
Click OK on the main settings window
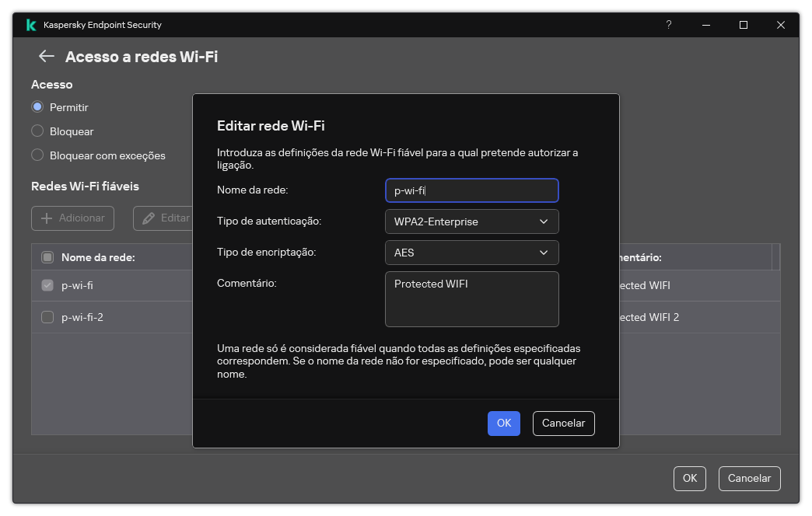(x=689, y=478)
